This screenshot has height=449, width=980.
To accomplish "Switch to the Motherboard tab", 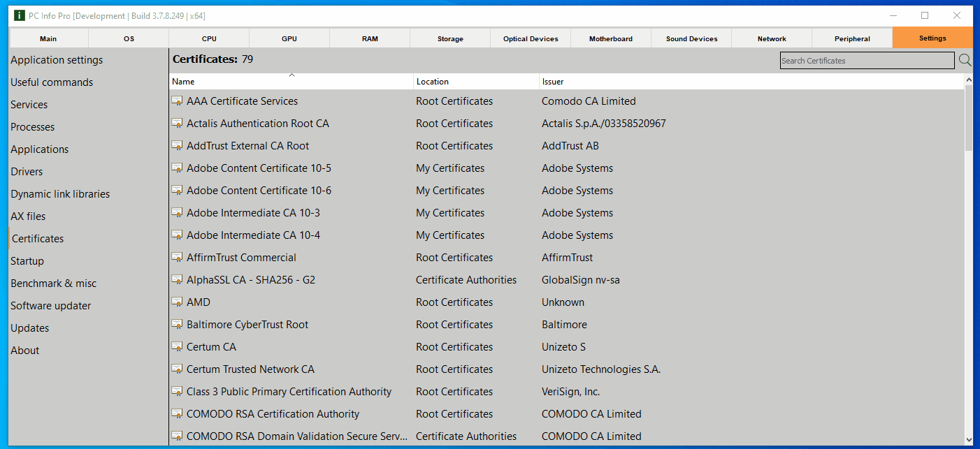I will pos(611,38).
